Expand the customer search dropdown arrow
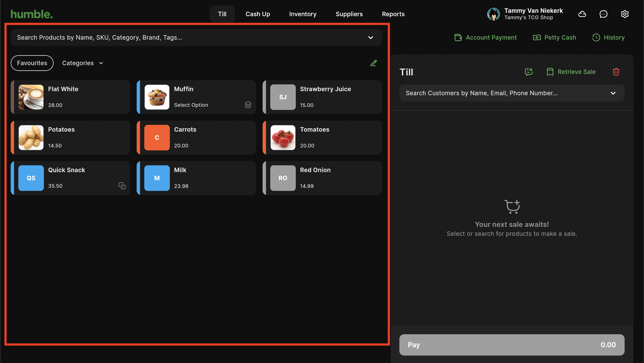 click(613, 93)
